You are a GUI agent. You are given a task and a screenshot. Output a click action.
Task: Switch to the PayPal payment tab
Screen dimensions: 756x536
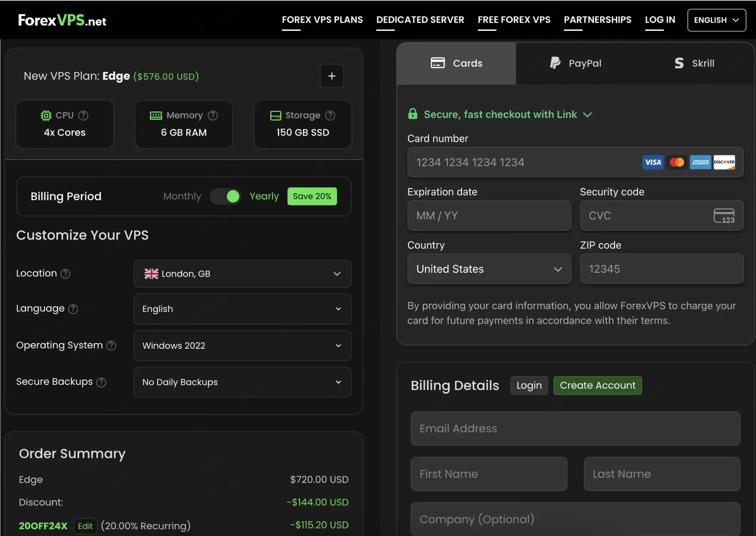point(575,63)
